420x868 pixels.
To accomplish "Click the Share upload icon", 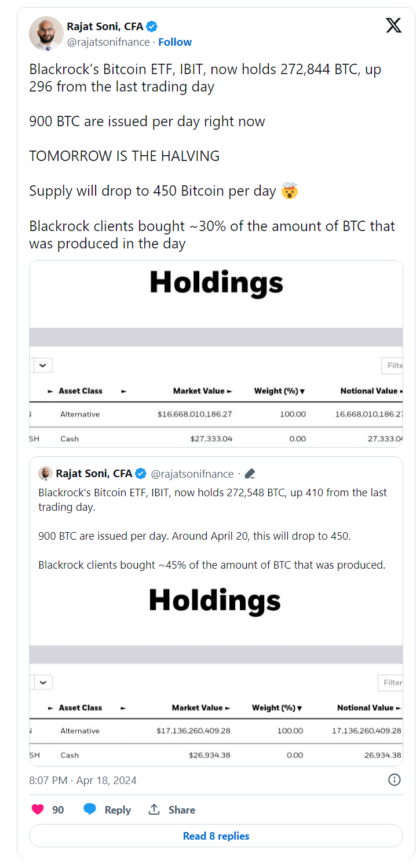I will [x=154, y=810].
